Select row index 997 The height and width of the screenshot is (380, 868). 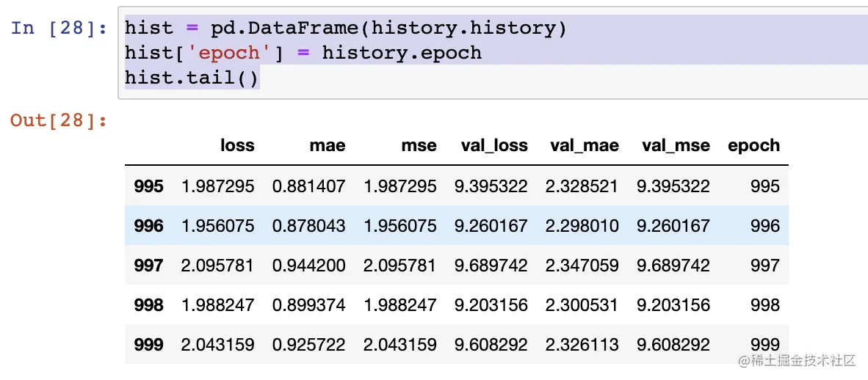pyautogui.click(x=148, y=266)
